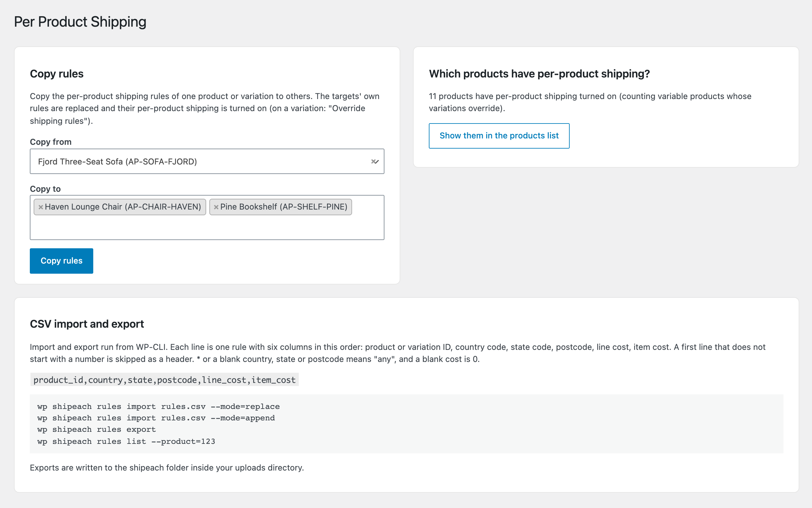The width and height of the screenshot is (812, 508).
Task: Click the import --mode=replace command line
Action: coord(158,406)
